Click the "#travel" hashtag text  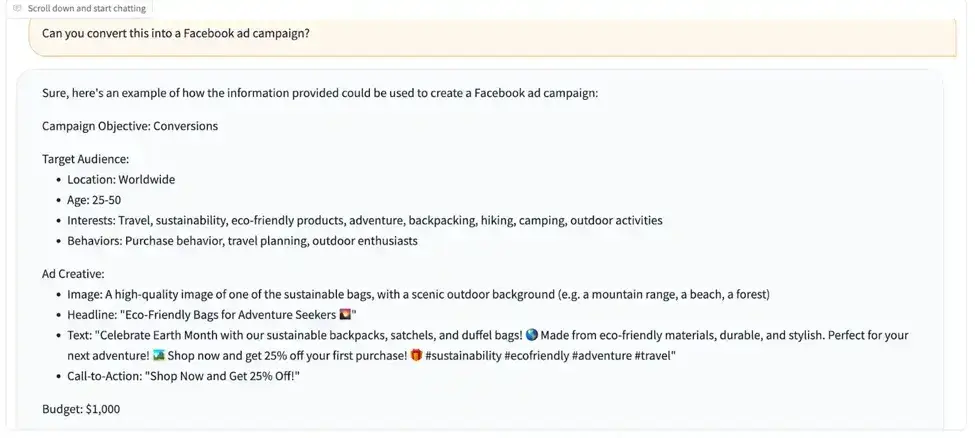[x=654, y=355]
